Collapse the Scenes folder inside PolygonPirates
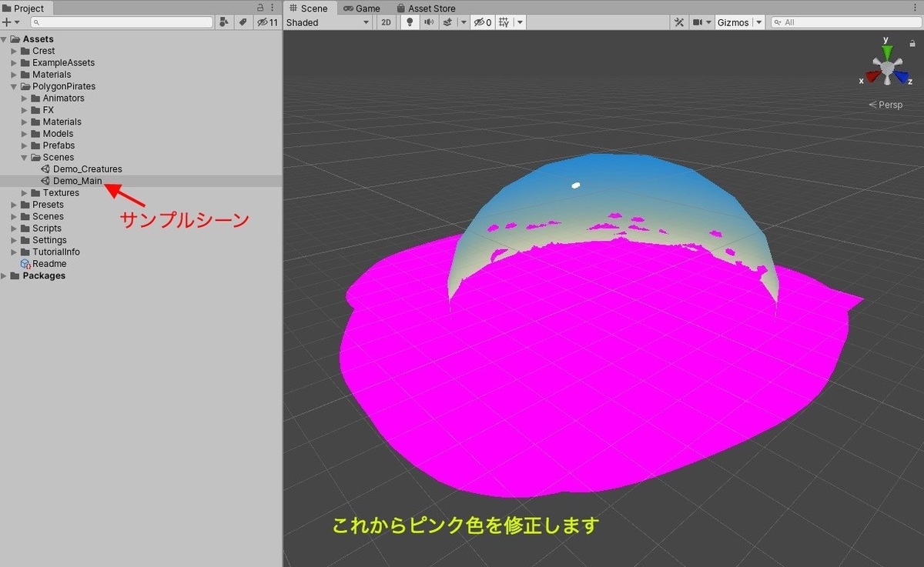This screenshot has width=924, height=567. pos(25,158)
